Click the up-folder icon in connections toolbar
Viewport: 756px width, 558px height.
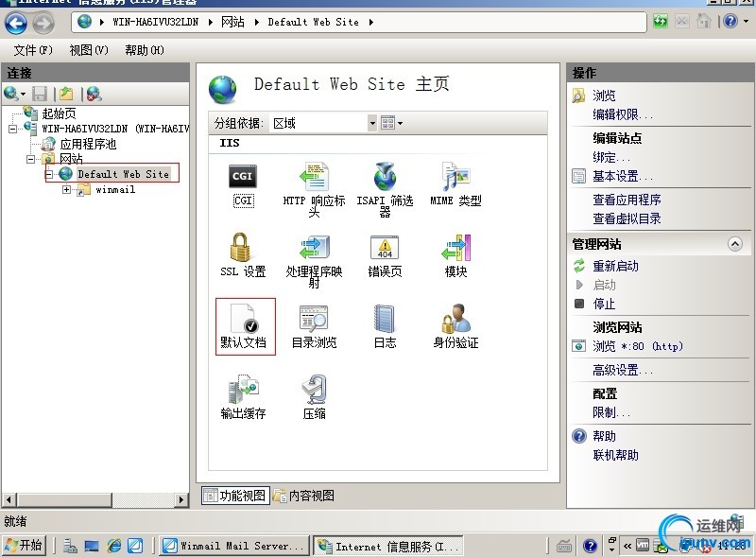[x=66, y=94]
